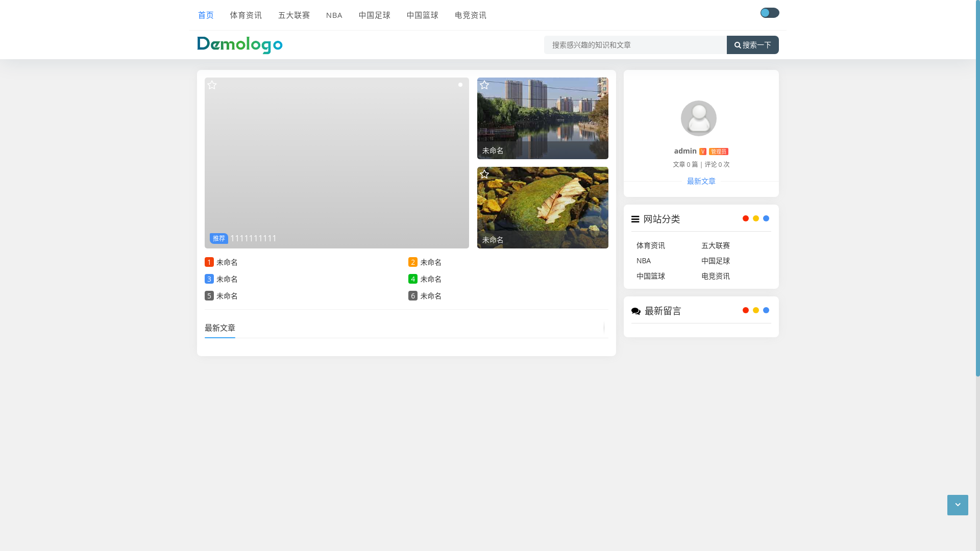
Task: Click the hamburger icon beside 网站分类
Action: coord(635,219)
